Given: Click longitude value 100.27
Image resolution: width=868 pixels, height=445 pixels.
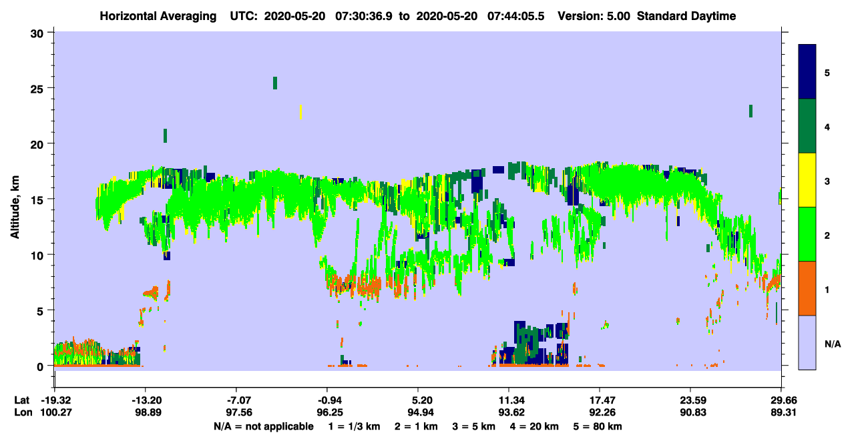Looking at the screenshot, I should point(56,412).
